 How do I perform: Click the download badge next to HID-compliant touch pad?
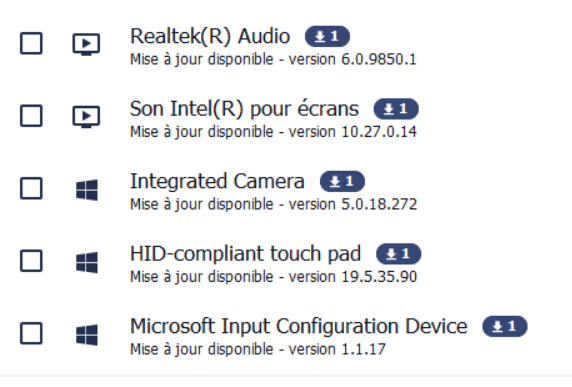399,254
